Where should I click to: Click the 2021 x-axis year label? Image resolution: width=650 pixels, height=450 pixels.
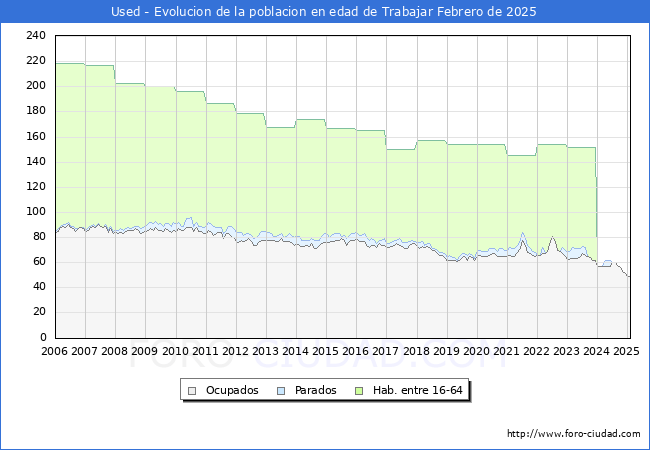[506, 351]
